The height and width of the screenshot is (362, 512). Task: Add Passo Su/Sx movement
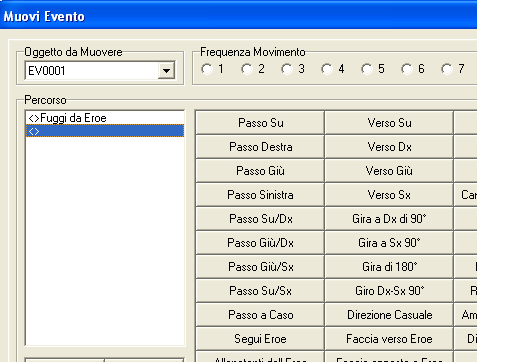click(260, 291)
